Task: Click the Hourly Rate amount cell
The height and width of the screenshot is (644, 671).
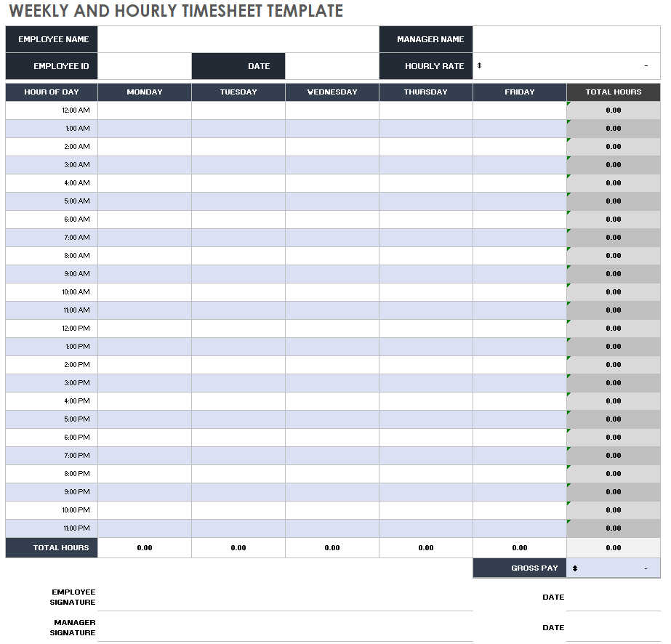Action: click(566, 66)
